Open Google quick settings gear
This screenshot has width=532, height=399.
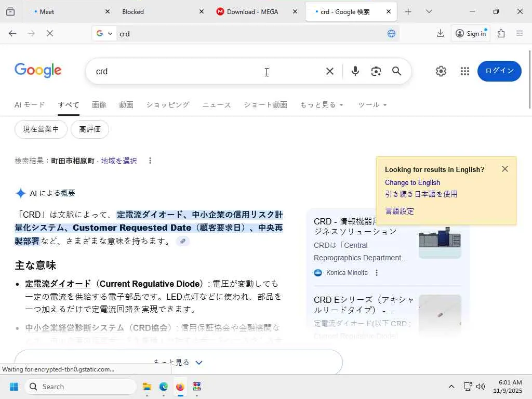point(441,71)
